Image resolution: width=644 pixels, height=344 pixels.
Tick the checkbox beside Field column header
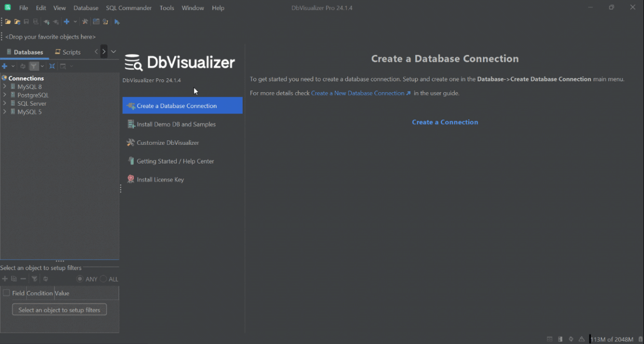click(x=6, y=293)
